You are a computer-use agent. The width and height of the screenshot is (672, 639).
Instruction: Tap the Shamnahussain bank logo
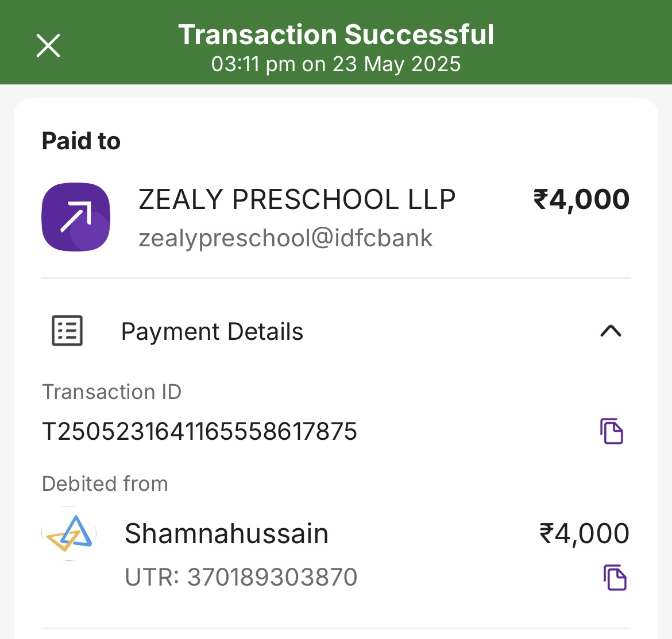click(69, 533)
